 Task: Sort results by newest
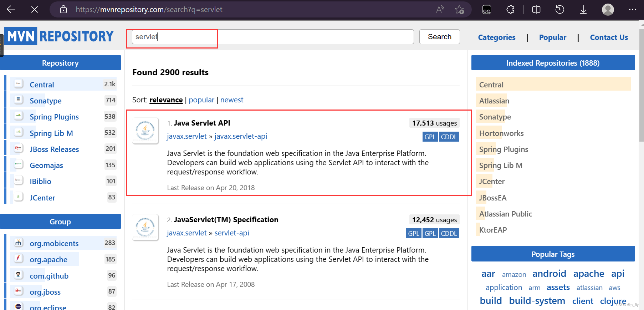point(232,100)
